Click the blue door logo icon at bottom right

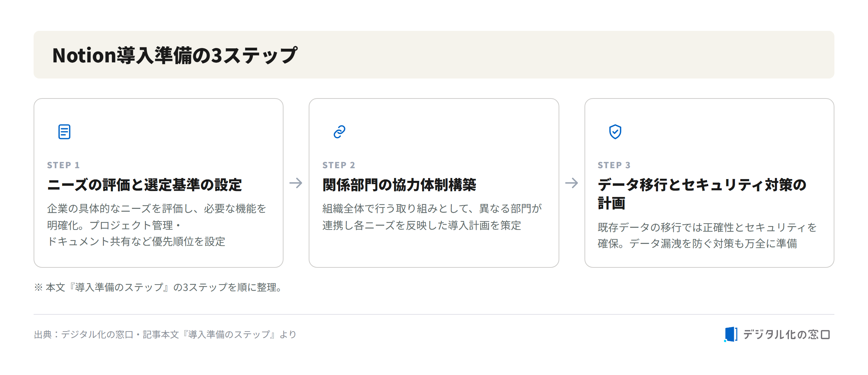pos(731,334)
